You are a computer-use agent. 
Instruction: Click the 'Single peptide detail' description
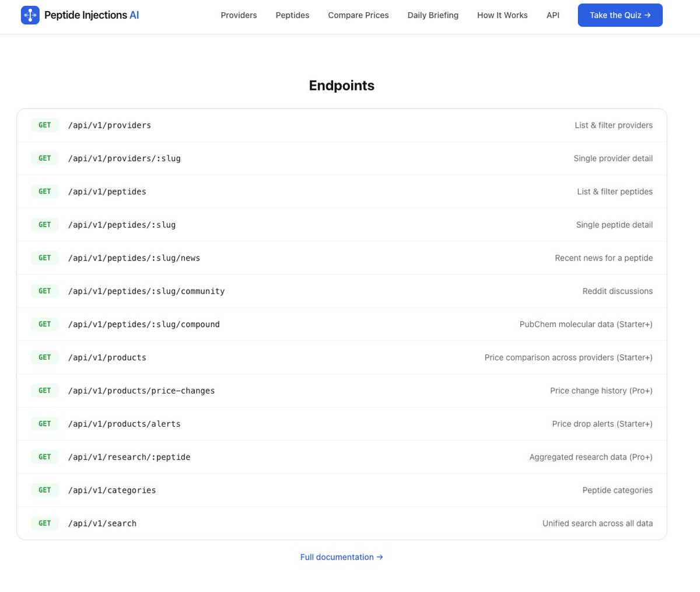[x=614, y=225]
